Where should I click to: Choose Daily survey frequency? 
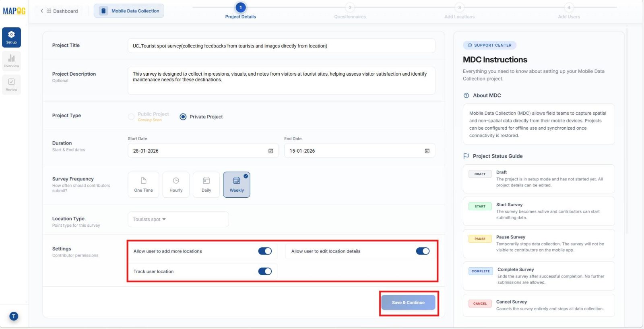[x=206, y=185]
